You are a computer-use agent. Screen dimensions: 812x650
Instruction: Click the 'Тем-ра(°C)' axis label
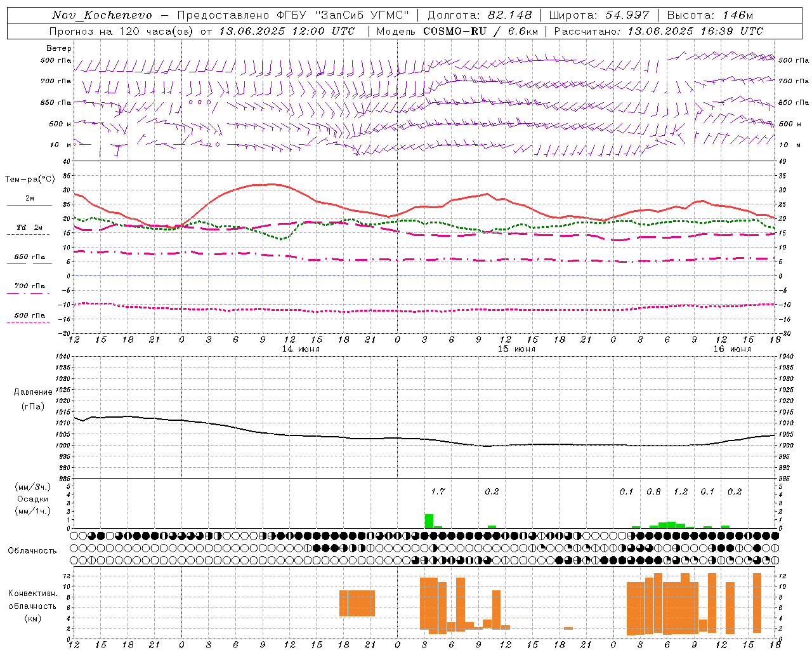[30, 180]
